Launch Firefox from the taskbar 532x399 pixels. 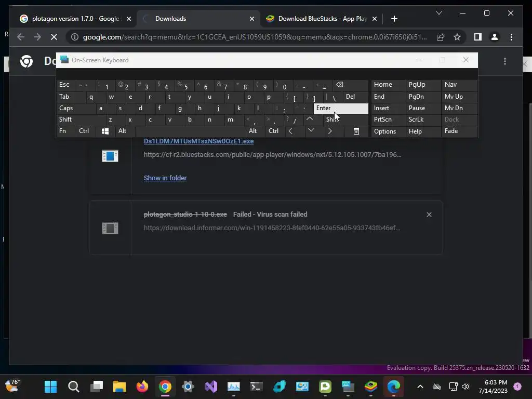tap(142, 387)
